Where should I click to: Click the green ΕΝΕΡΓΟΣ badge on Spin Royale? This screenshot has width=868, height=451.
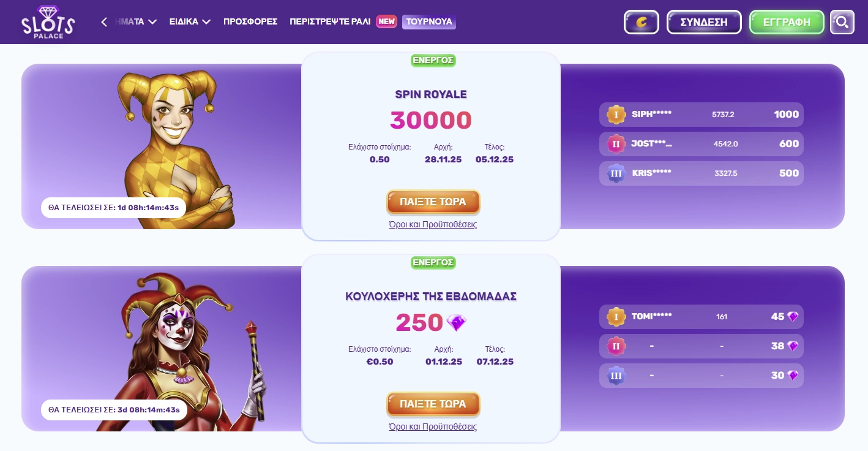point(433,61)
